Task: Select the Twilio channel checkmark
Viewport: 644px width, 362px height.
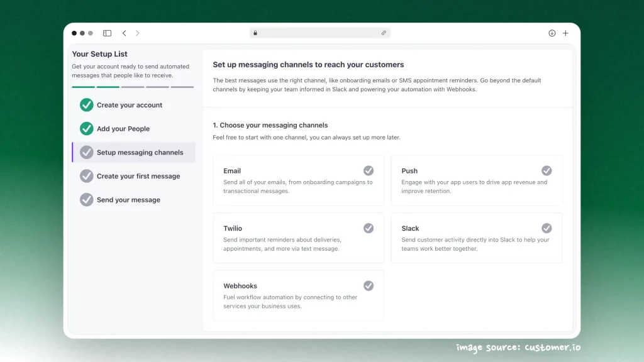Action: coord(369,228)
